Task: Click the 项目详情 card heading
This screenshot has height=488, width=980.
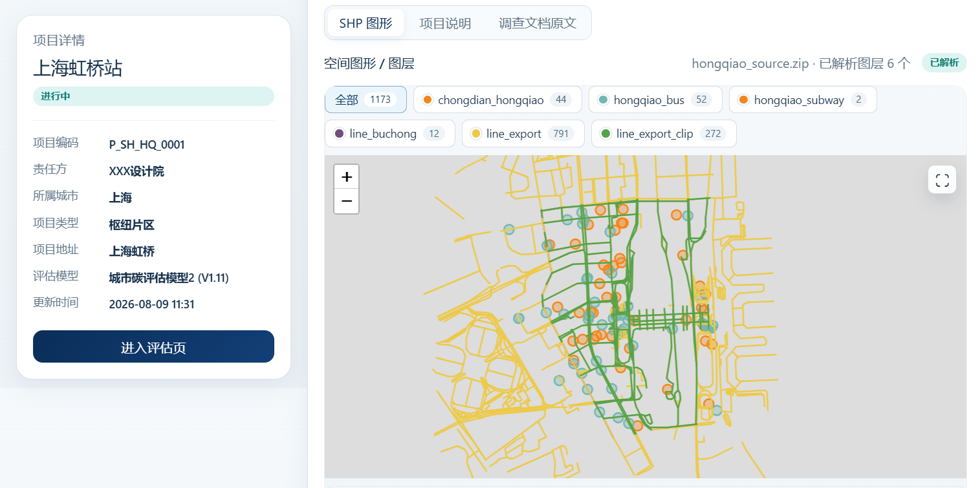Action: (59, 40)
